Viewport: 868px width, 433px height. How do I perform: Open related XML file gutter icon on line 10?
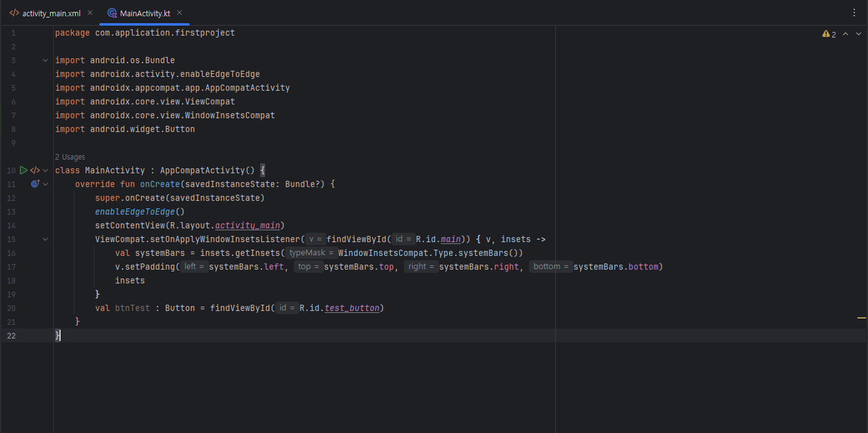tap(35, 170)
